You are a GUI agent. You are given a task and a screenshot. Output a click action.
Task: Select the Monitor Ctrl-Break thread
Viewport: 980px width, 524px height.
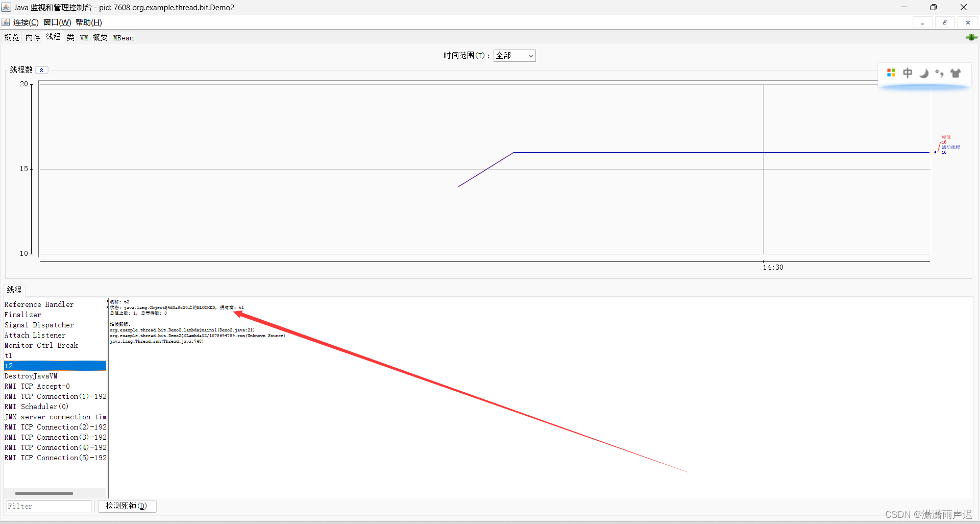pyautogui.click(x=55, y=345)
